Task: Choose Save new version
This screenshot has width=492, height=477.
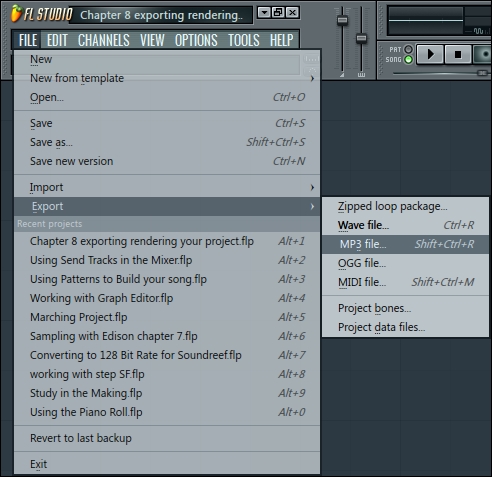Action: pos(167,161)
